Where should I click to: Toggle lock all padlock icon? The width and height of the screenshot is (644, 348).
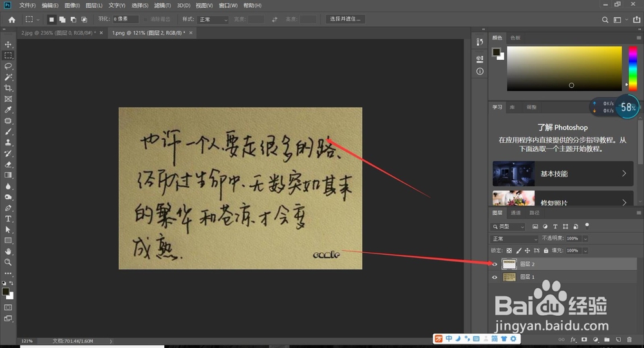[546, 250]
